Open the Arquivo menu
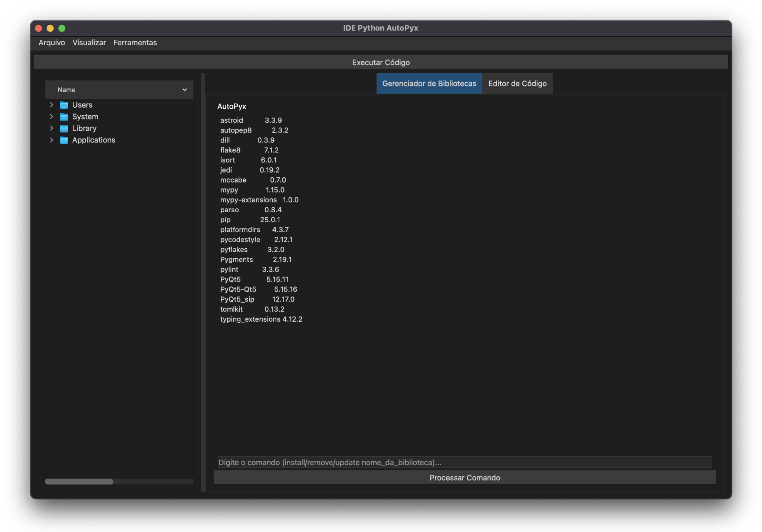 (x=52, y=43)
